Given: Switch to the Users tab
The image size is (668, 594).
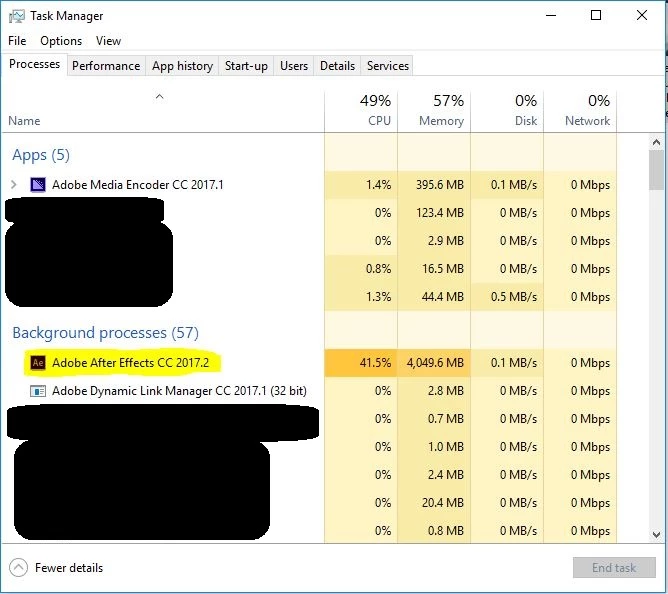Looking at the screenshot, I should point(294,66).
